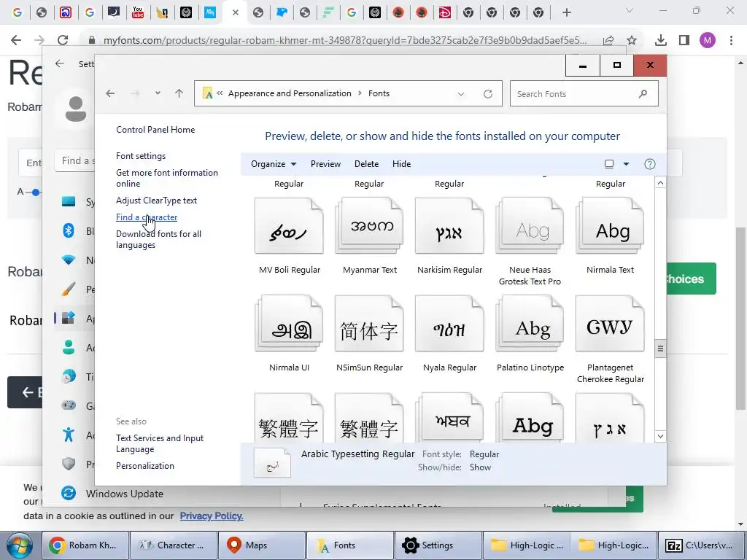Open the Windows Start button
Screen dimensions: 747x560
(19, 545)
